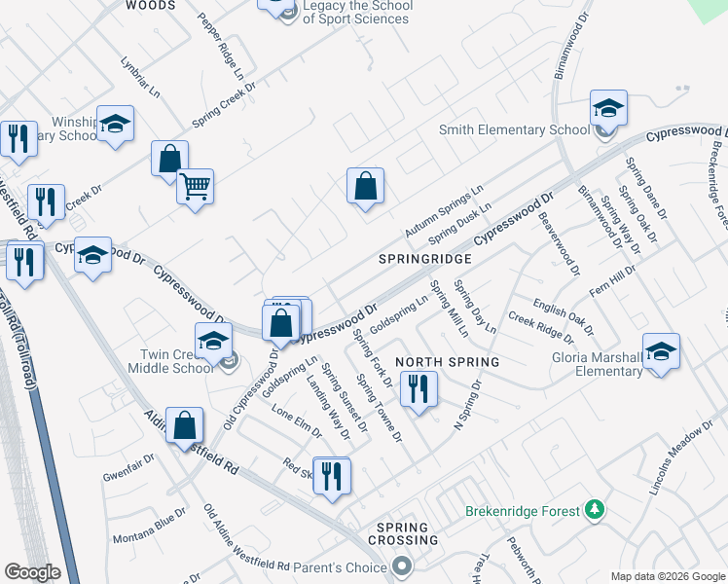Open shopping bag marker beside the shopping cart marker
This screenshot has width=728, height=584.
tap(169, 161)
